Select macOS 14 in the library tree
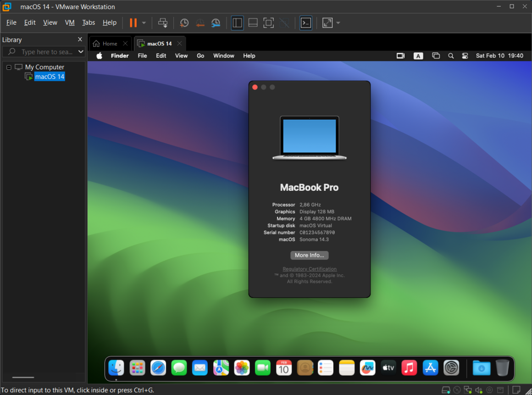 coord(50,77)
